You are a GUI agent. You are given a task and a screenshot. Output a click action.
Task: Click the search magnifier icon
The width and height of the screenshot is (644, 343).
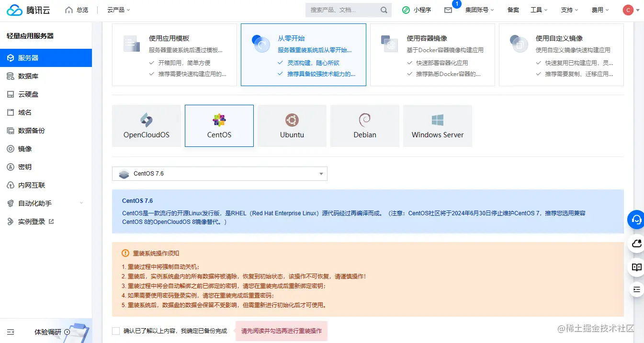click(x=384, y=10)
